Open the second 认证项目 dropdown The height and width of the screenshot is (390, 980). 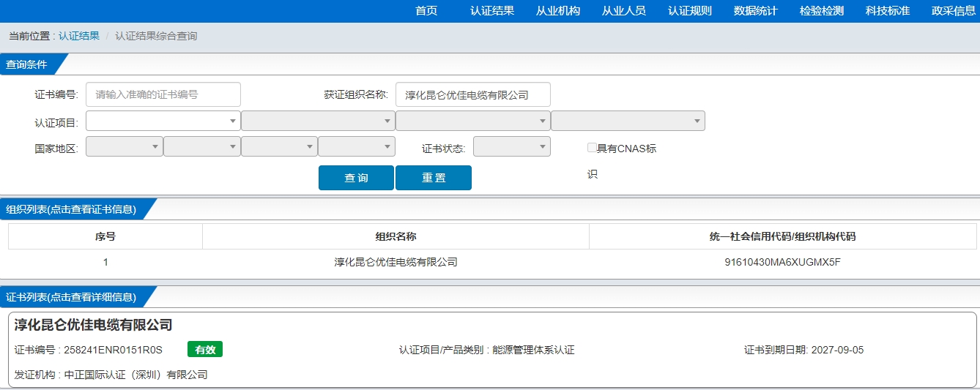tap(318, 121)
